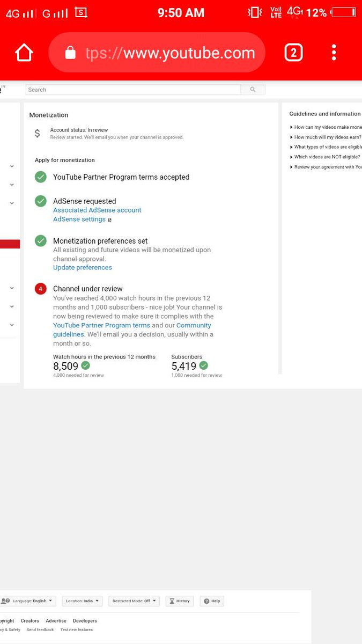Click the 'Guidelines and information' heading
Screen dimensions: 362x644
pyautogui.click(x=325, y=114)
